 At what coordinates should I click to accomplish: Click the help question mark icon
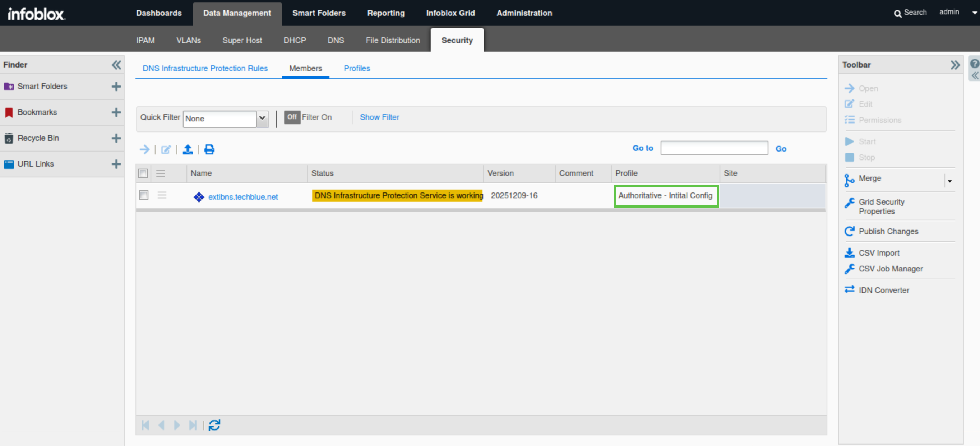click(974, 64)
